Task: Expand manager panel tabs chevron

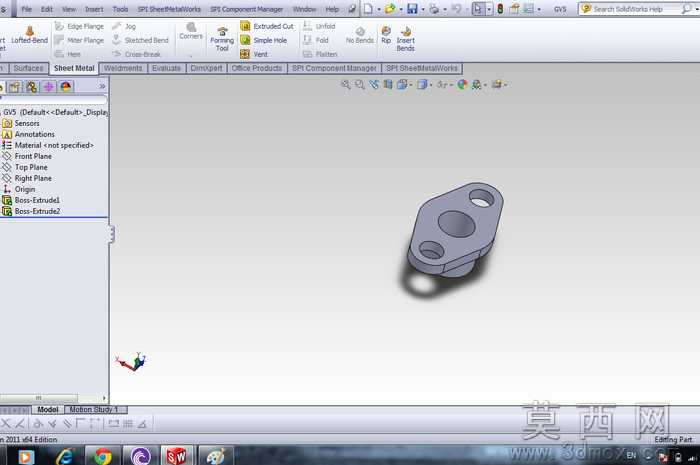Action: coord(102,86)
